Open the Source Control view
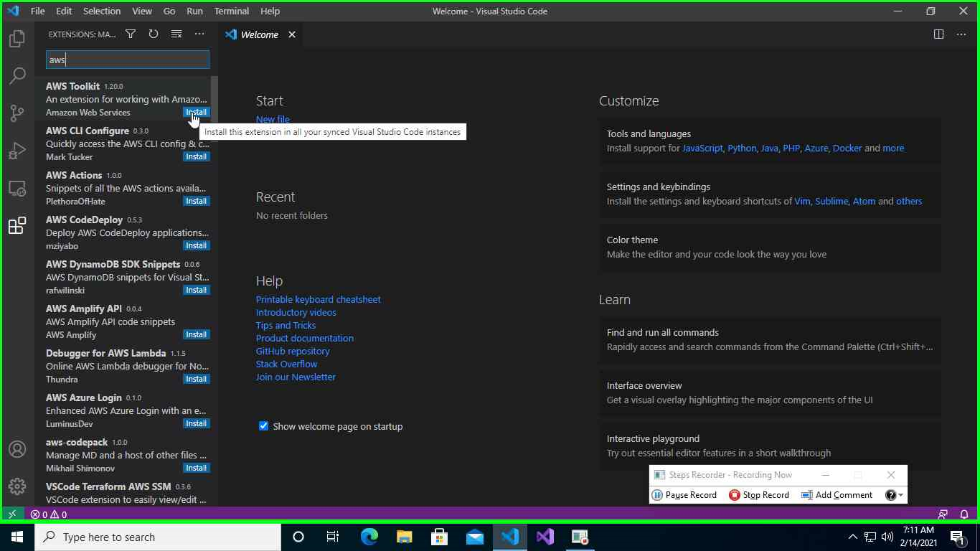Viewport: 980px width, 551px height. click(x=17, y=113)
